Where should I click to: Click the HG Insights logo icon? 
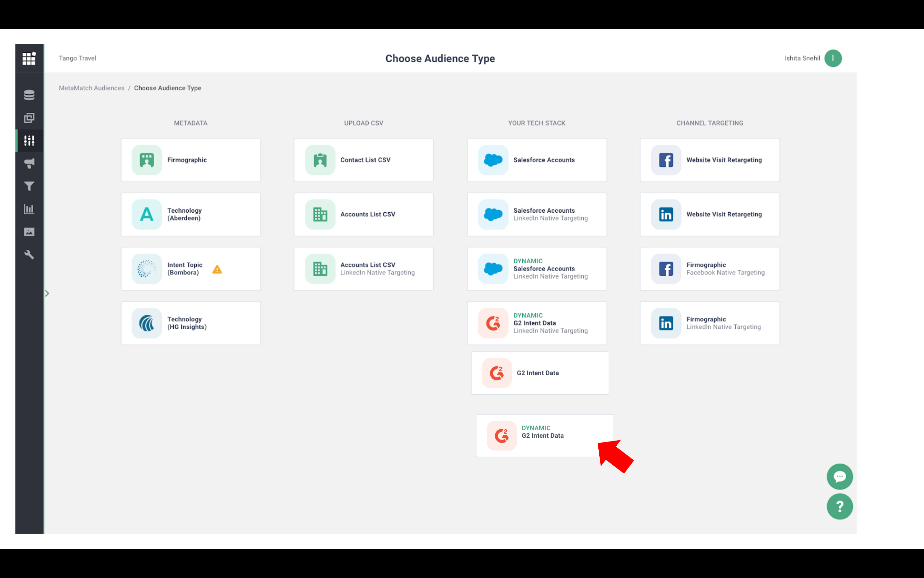[x=147, y=323]
